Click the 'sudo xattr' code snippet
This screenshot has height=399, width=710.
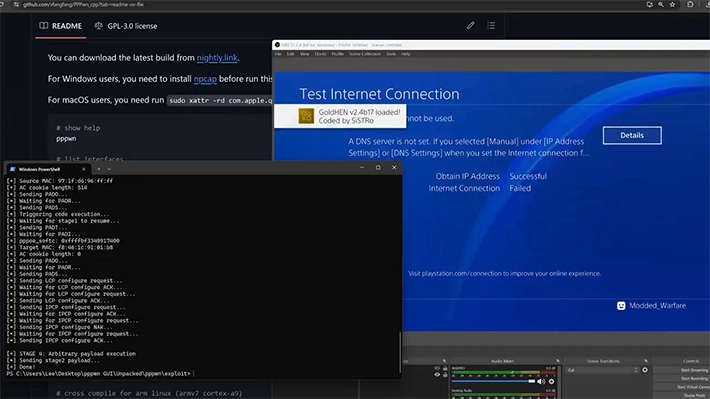point(221,101)
